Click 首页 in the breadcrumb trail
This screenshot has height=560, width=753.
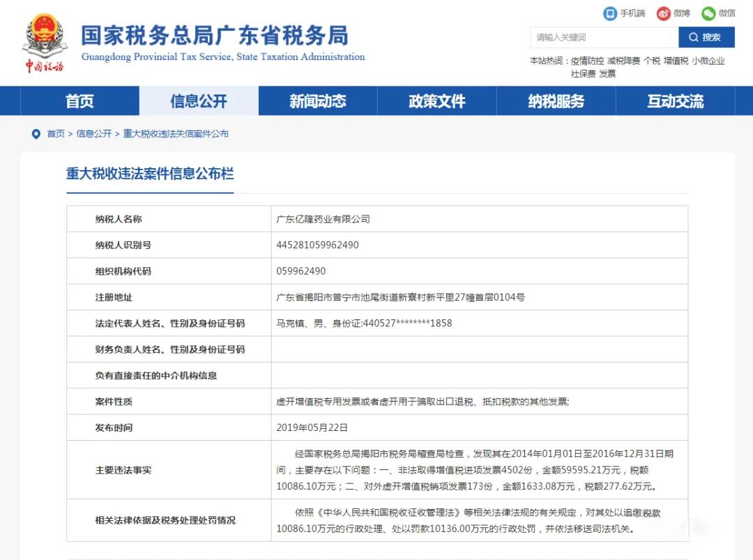coord(56,134)
